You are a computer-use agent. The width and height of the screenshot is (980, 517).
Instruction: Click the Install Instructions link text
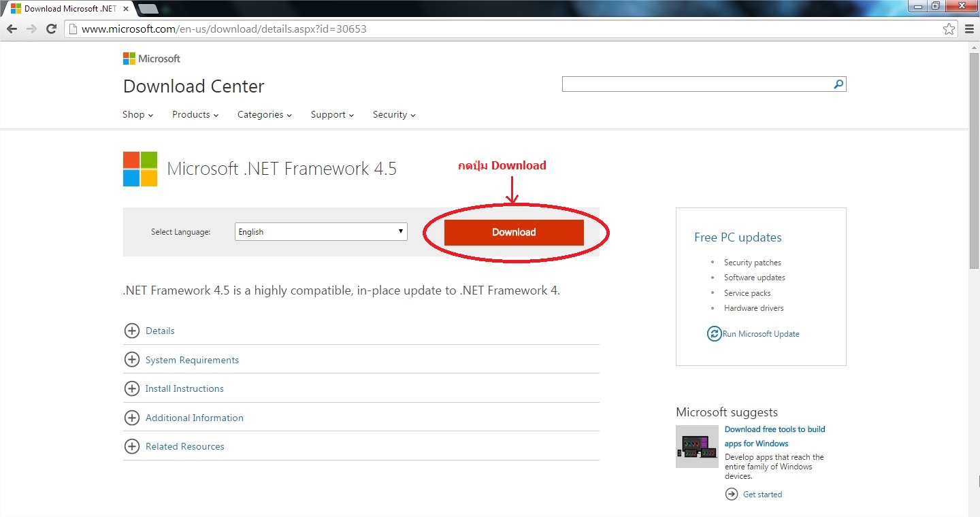coord(184,388)
